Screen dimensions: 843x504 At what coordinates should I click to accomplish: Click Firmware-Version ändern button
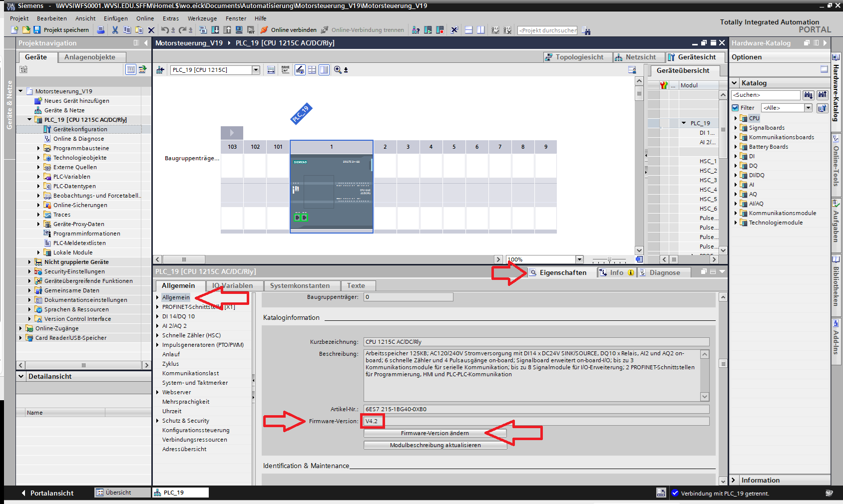[435, 433]
